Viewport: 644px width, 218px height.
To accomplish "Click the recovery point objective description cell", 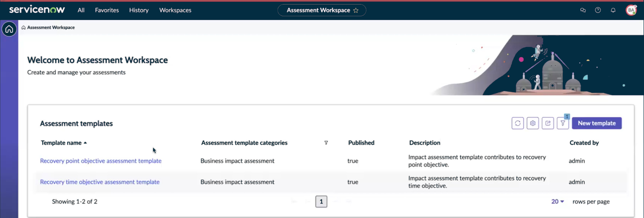I will [477, 161].
